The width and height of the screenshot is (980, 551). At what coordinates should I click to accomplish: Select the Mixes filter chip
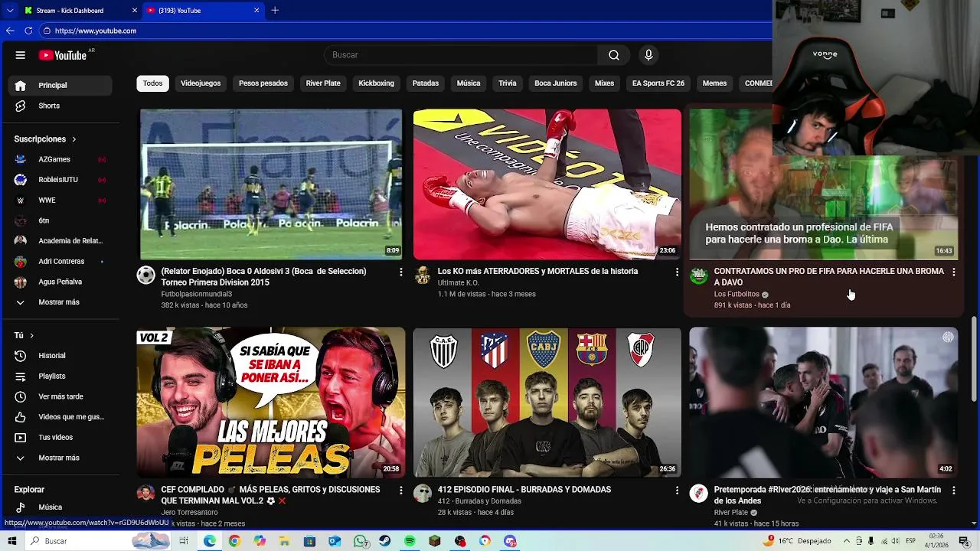click(605, 83)
